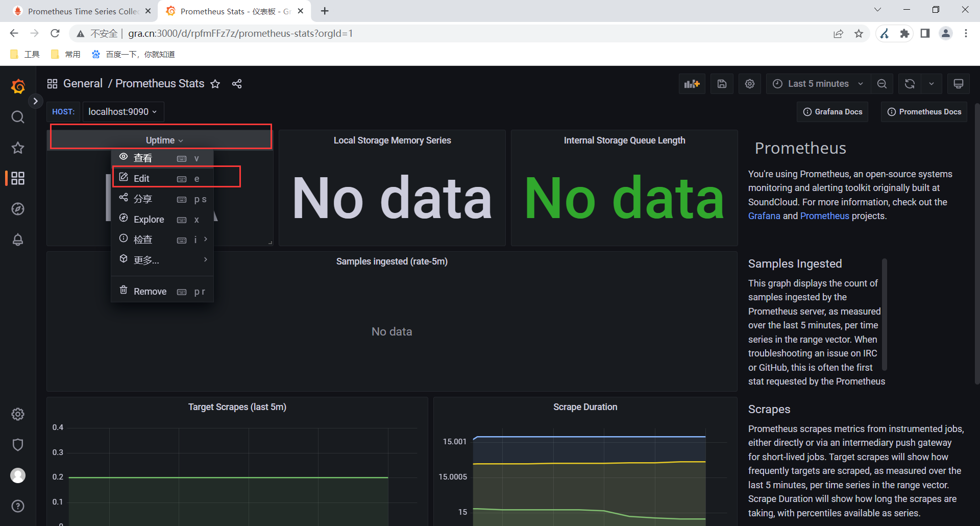This screenshot has height=526, width=980.
Task: Open the Dashboards grid icon in sidebar
Action: click(18, 178)
